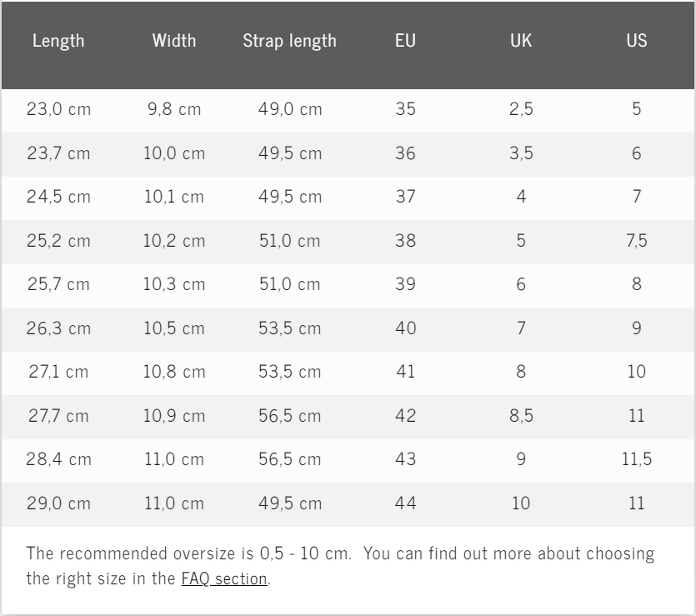
Task: Click the US 11,5 size cell
Action: point(637,459)
